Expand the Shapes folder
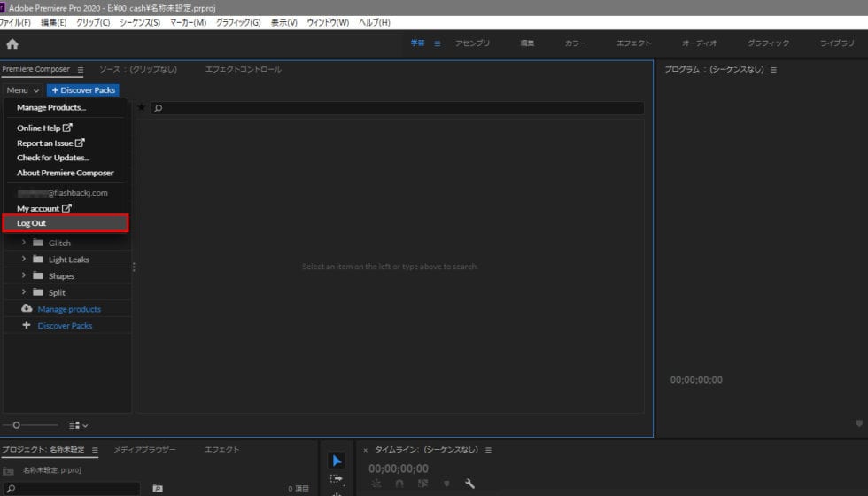868x496 pixels. [x=23, y=275]
